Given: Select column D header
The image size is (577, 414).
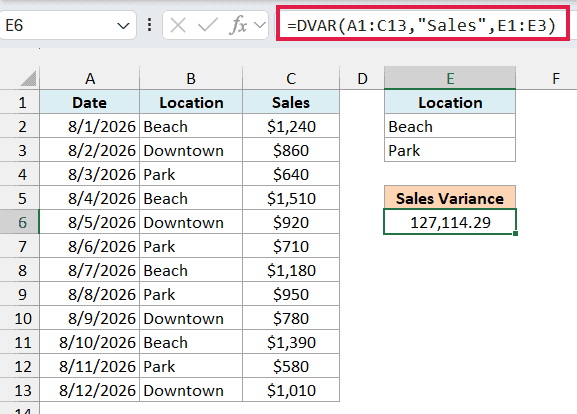Looking at the screenshot, I should (x=362, y=78).
